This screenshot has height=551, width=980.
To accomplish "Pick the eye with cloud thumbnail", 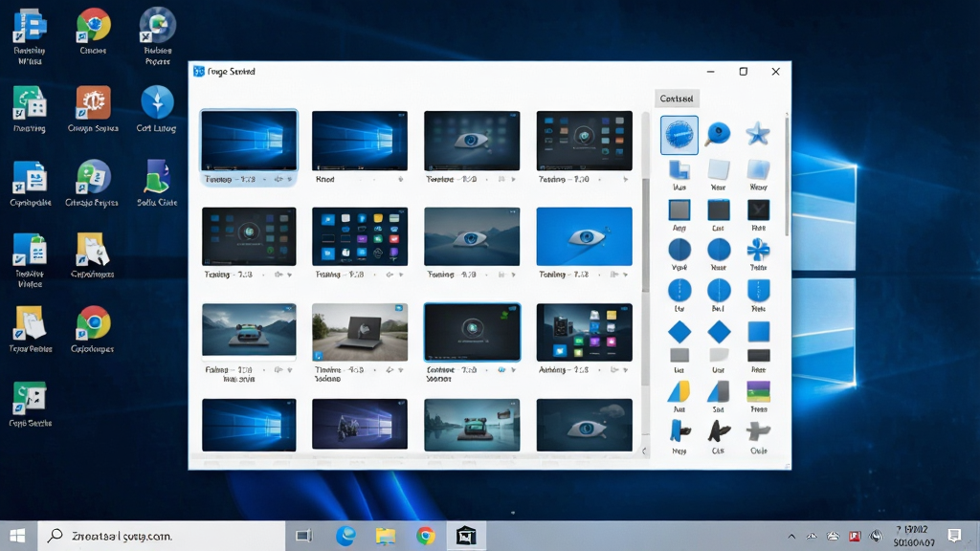I will point(584,425).
